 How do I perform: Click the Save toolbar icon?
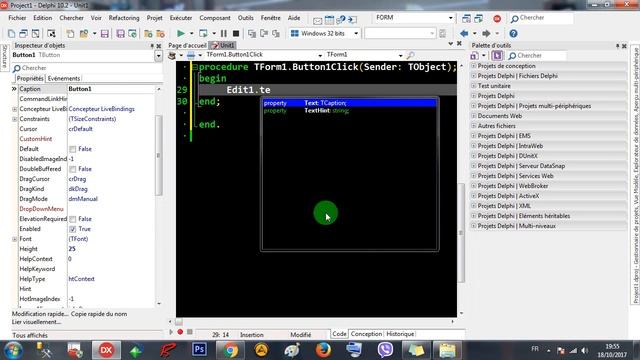[x=104, y=33]
